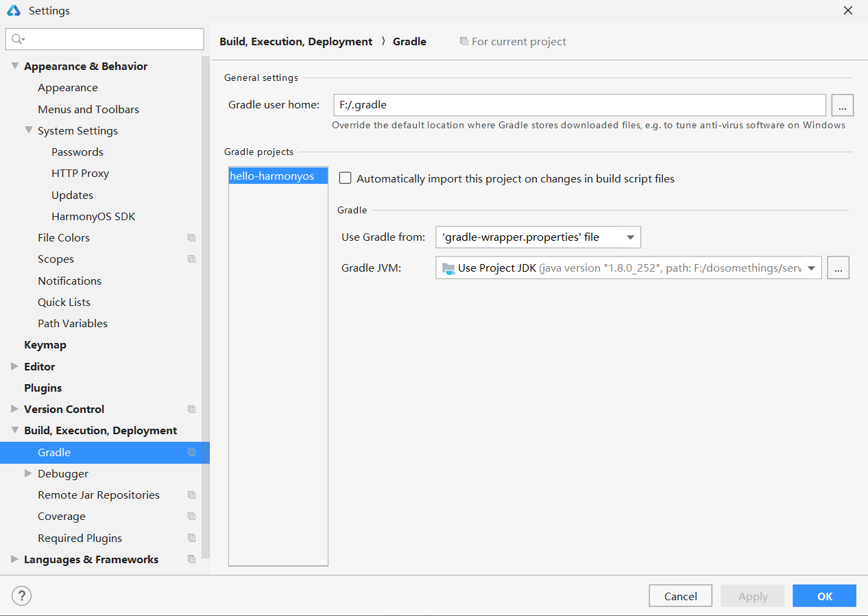Collapse the Appearance & Behavior section
Viewport: 868px width, 616px height.
[14, 66]
